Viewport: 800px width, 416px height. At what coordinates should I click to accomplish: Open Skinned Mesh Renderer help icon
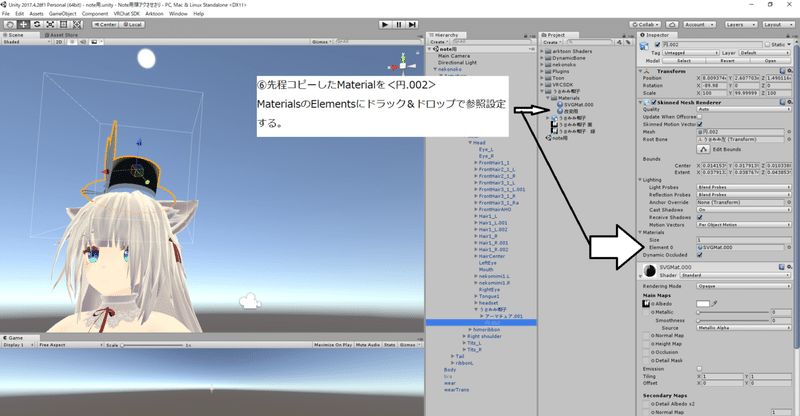pyautogui.click(x=782, y=102)
